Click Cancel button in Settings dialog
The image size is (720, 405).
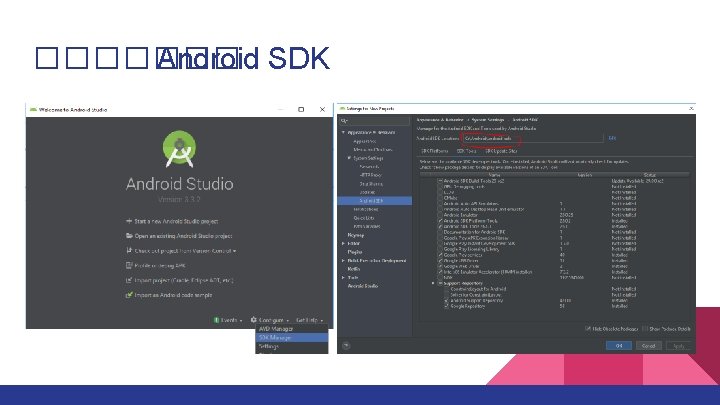[648, 346]
